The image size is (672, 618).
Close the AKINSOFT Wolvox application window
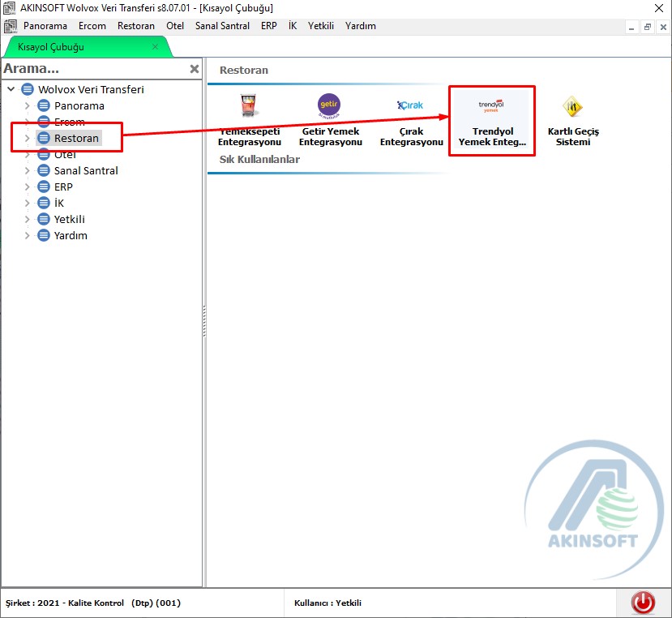click(659, 8)
